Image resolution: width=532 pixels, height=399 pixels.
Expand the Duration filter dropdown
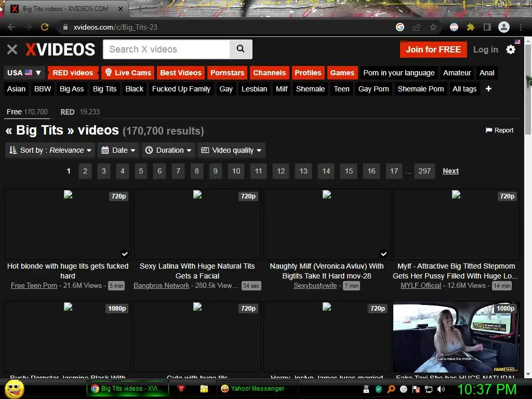pos(168,150)
